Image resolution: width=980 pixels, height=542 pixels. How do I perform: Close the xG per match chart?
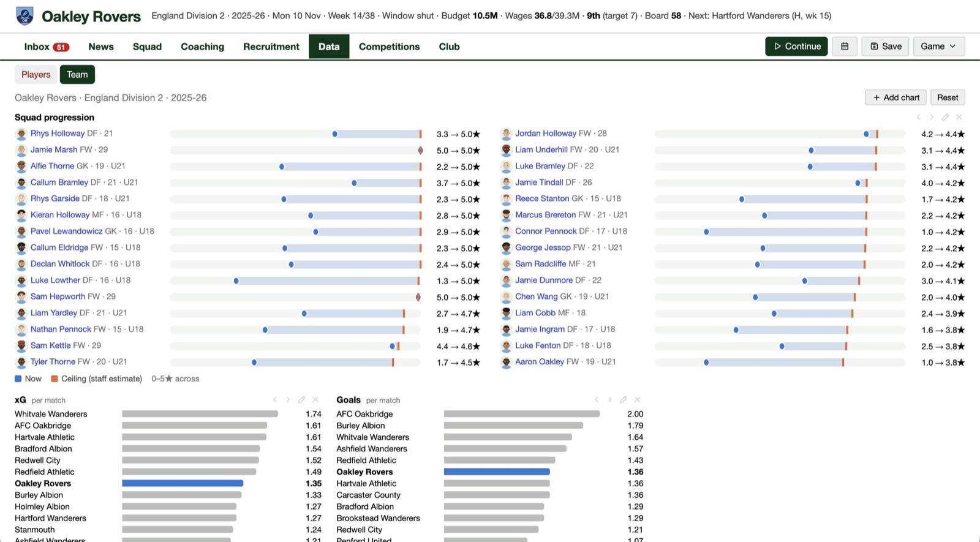(315, 399)
